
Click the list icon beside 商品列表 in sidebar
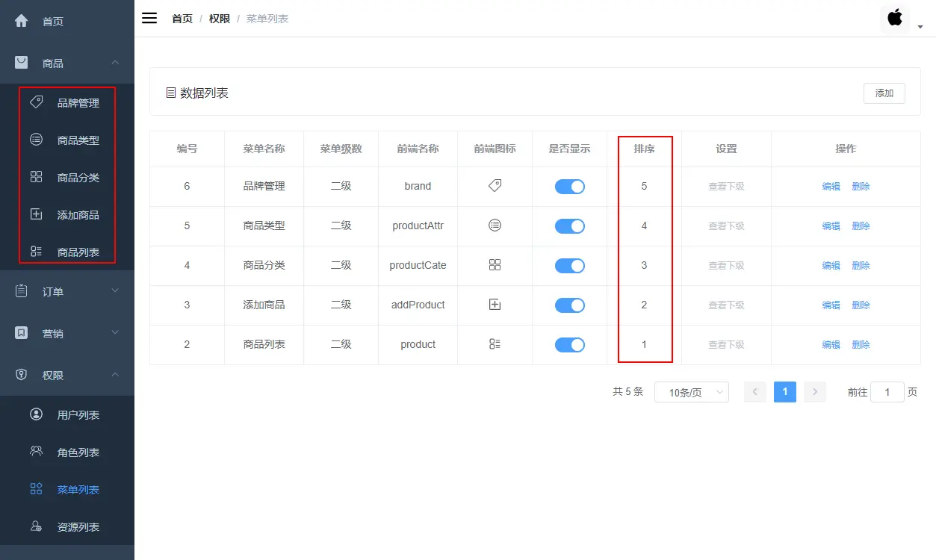pyautogui.click(x=36, y=252)
